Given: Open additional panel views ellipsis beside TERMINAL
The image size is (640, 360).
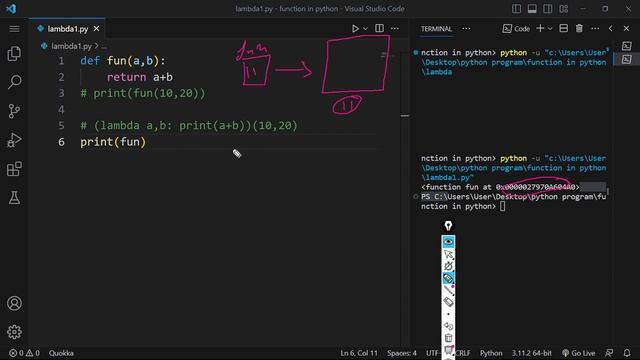Looking at the screenshot, I should pyautogui.click(x=466, y=29).
